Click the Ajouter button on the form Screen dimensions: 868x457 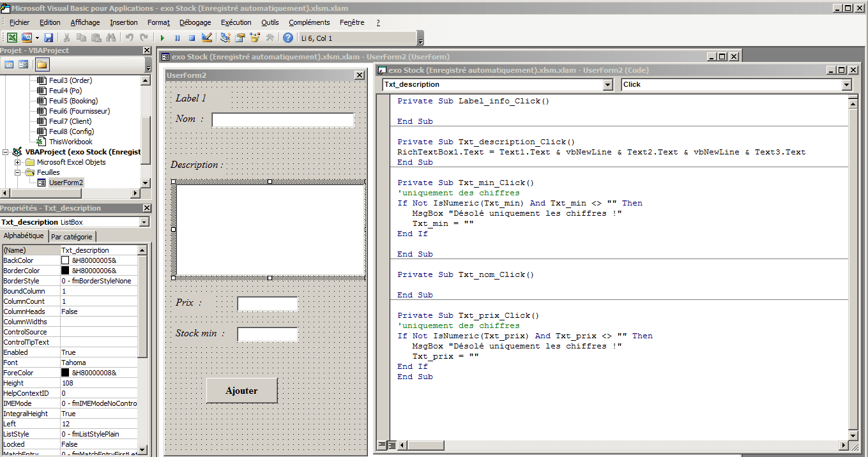[x=242, y=391]
